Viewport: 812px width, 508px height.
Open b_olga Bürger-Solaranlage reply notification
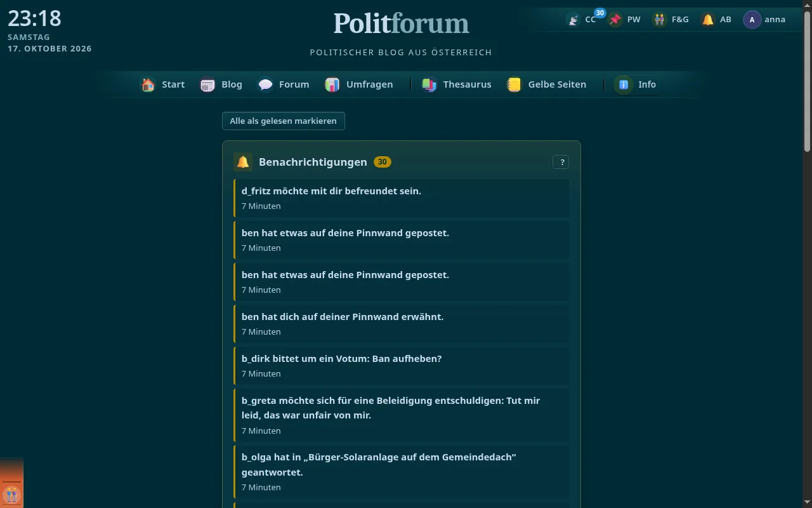point(402,472)
